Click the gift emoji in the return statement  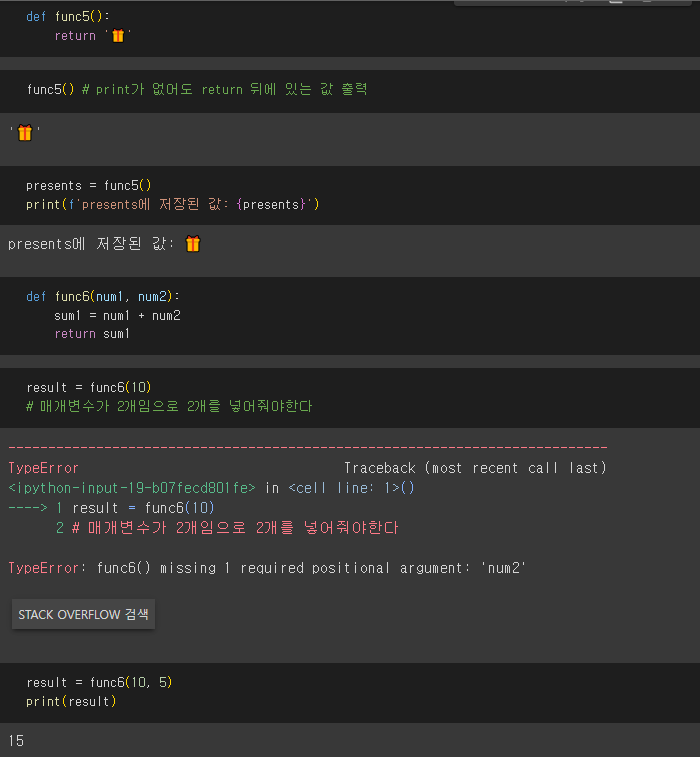(118, 36)
